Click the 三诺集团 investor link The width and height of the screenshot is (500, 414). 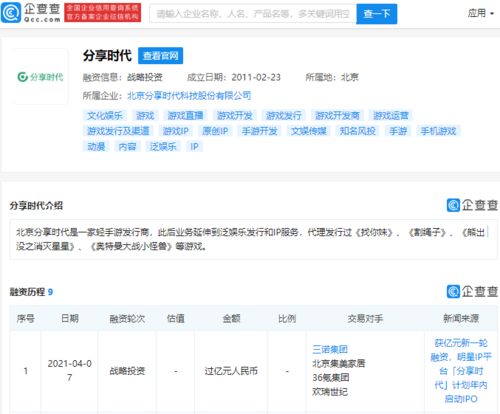tap(330, 349)
